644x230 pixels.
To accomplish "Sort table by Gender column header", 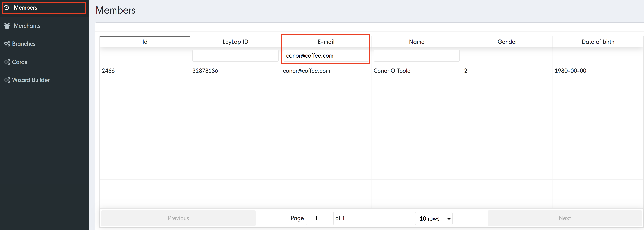I will (x=507, y=42).
